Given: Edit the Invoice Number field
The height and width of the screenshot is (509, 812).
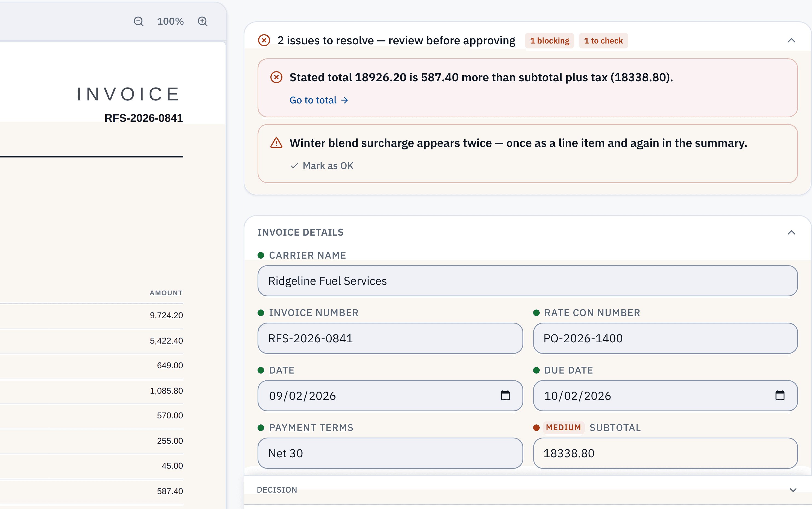Looking at the screenshot, I should [390, 338].
